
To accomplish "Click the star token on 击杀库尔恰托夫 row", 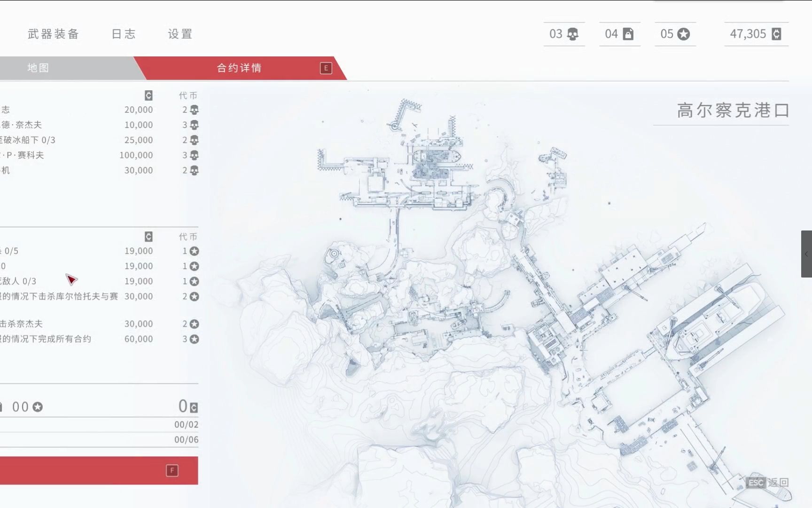I will coord(194,296).
